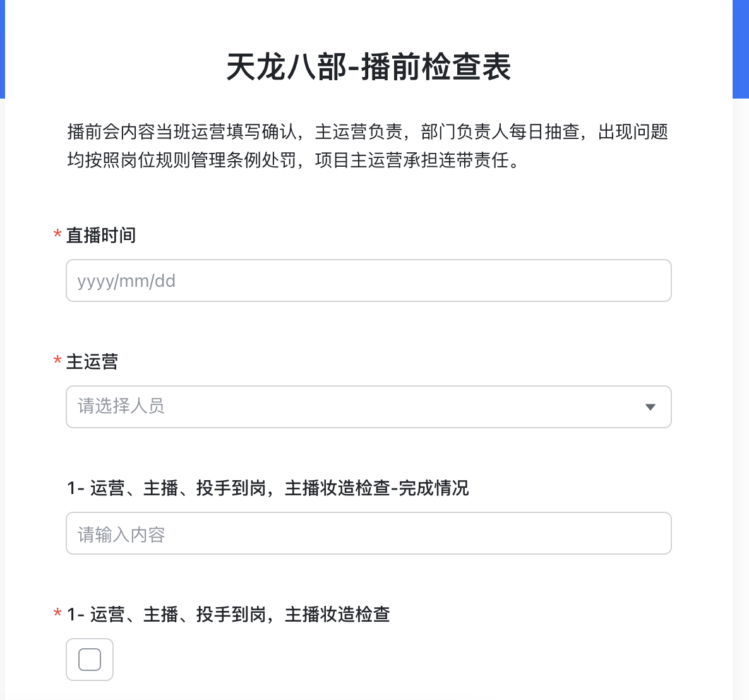The image size is (749, 700).
Task: Click the required 主播妆造检查 label above checkbox
Action: tap(229, 615)
